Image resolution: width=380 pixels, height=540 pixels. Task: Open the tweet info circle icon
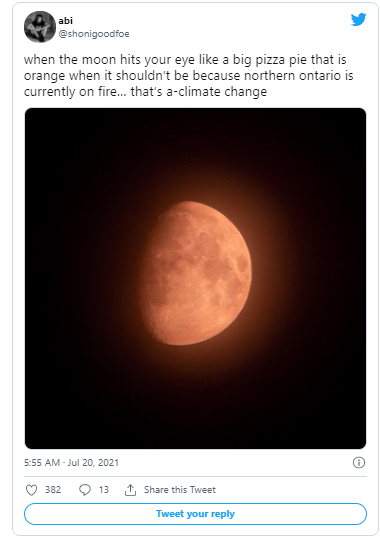[359, 463]
